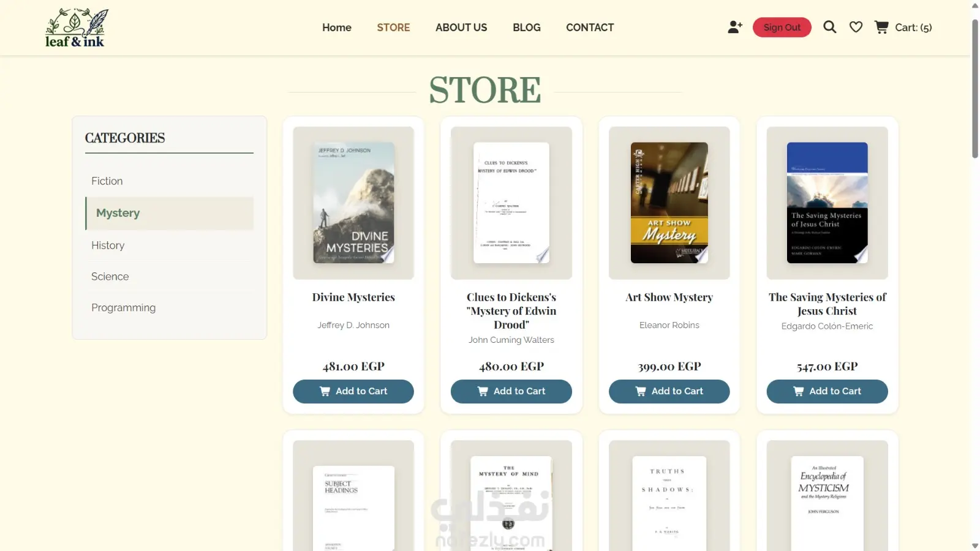Image resolution: width=980 pixels, height=551 pixels.
Task: Click the 481.00 EGP price
Action: 353,367
